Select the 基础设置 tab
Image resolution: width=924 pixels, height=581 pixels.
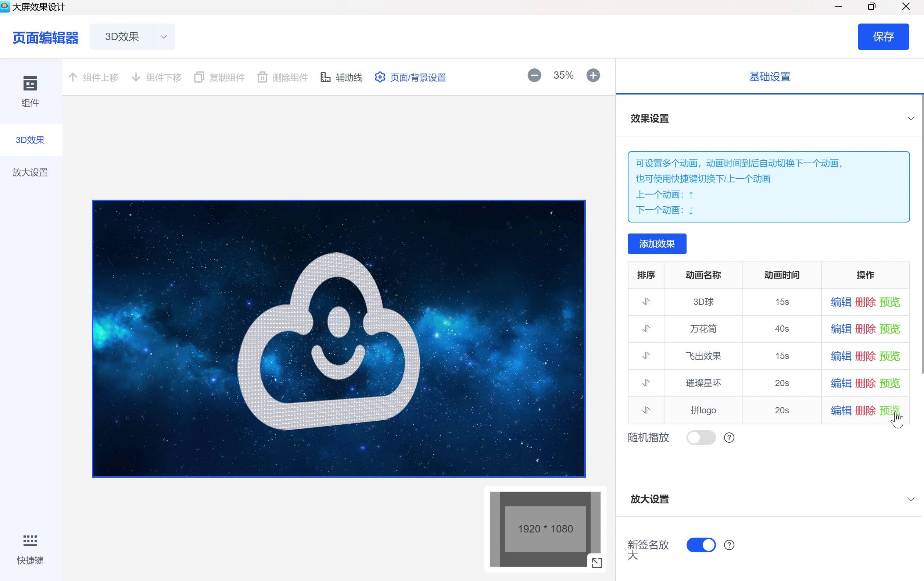[769, 77]
